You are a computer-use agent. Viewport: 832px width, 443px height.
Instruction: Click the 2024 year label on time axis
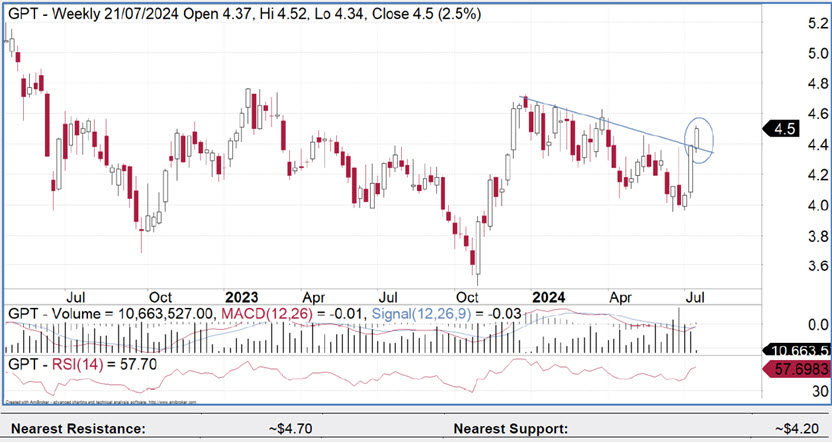(547, 297)
